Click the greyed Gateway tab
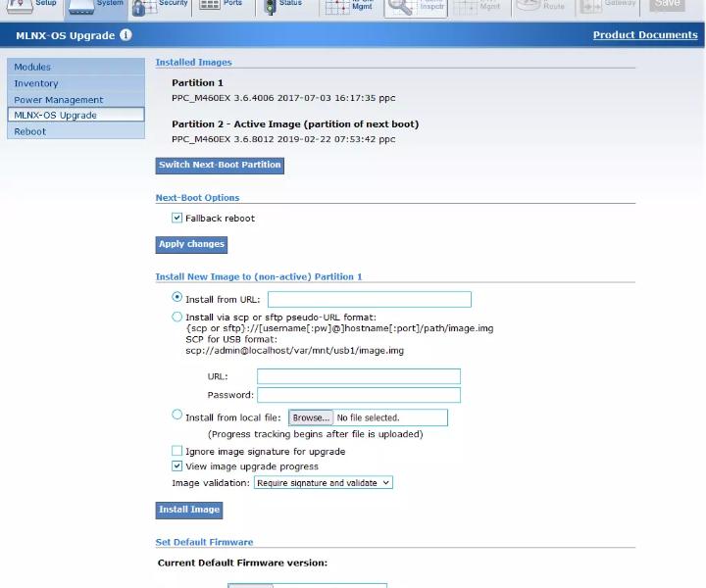Image resolution: width=706 pixels, height=588 pixels. tap(607, 6)
